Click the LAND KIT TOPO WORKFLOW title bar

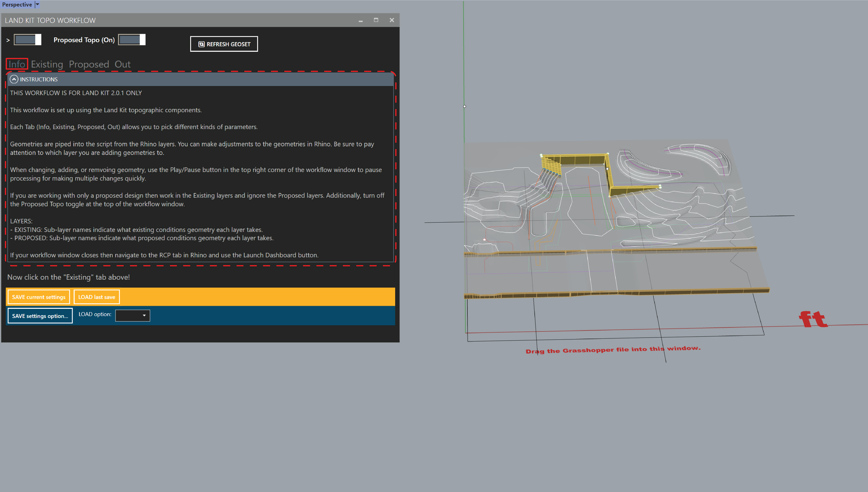[x=174, y=20]
